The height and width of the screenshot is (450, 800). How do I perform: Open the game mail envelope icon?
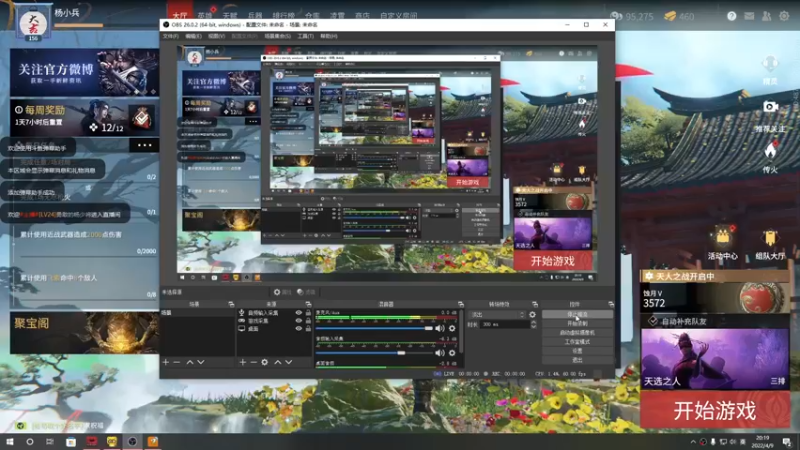[749, 16]
